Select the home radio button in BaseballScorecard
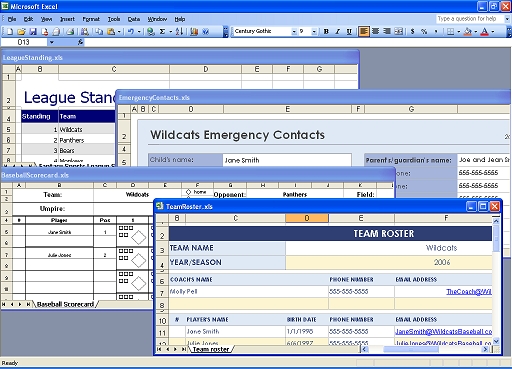This screenshot has width=512, height=369. tap(188, 192)
